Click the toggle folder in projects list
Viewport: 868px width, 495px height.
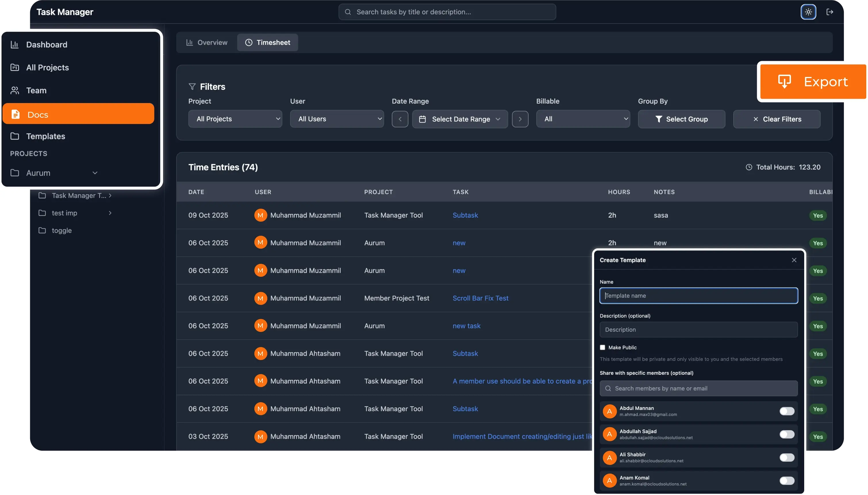coord(61,231)
